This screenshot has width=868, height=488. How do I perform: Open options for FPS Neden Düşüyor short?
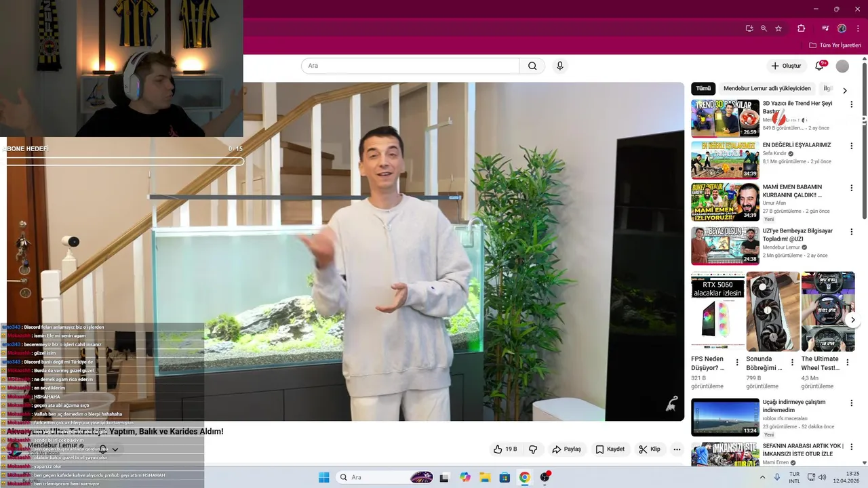(x=737, y=363)
